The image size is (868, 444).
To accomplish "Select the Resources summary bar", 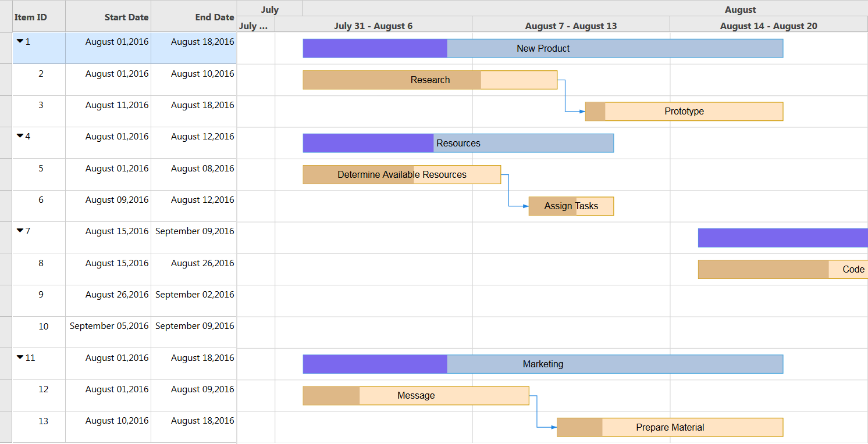I will (458, 143).
